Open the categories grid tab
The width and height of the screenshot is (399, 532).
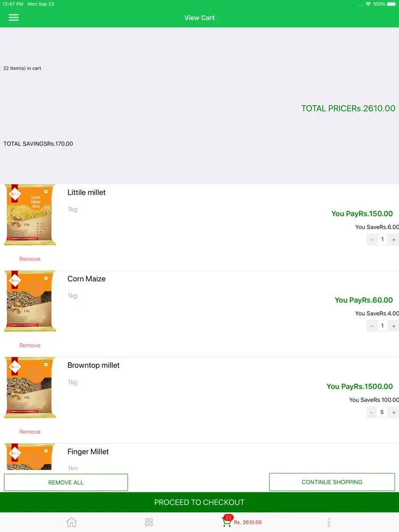coord(149,522)
